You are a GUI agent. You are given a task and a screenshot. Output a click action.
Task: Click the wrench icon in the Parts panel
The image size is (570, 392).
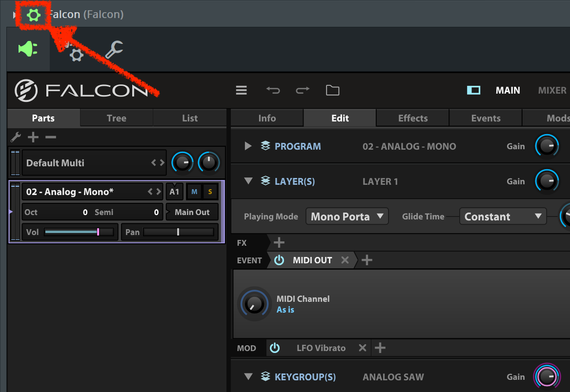pos(16,137)
